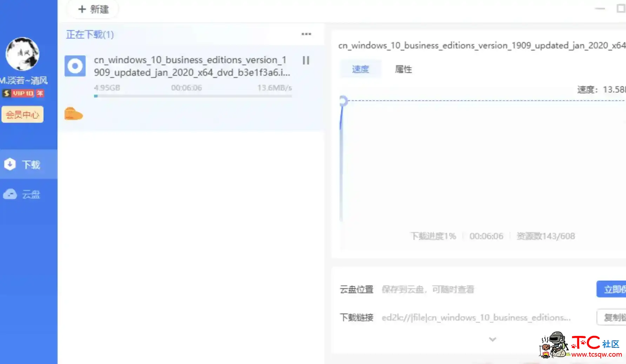The height and width of the screenshot is (364, 626).
Task: Open 云盘 cloud drive section in sidebar
Action: click(29, 194)
